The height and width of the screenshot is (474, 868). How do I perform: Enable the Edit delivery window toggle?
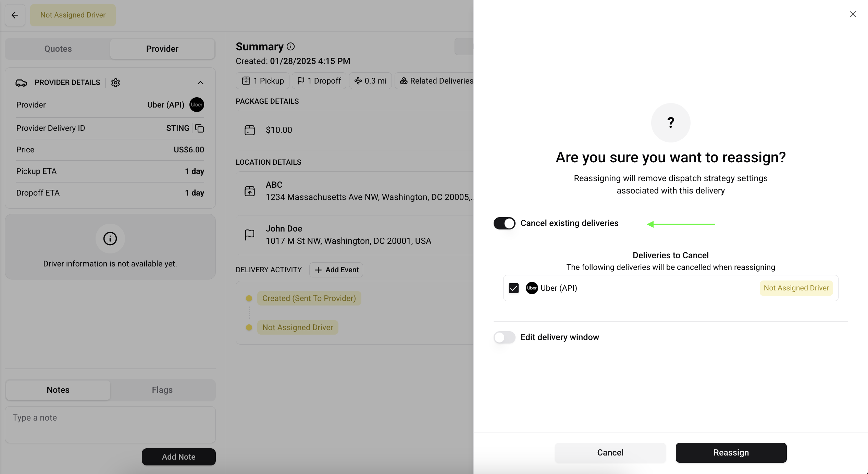pos(504,337)
